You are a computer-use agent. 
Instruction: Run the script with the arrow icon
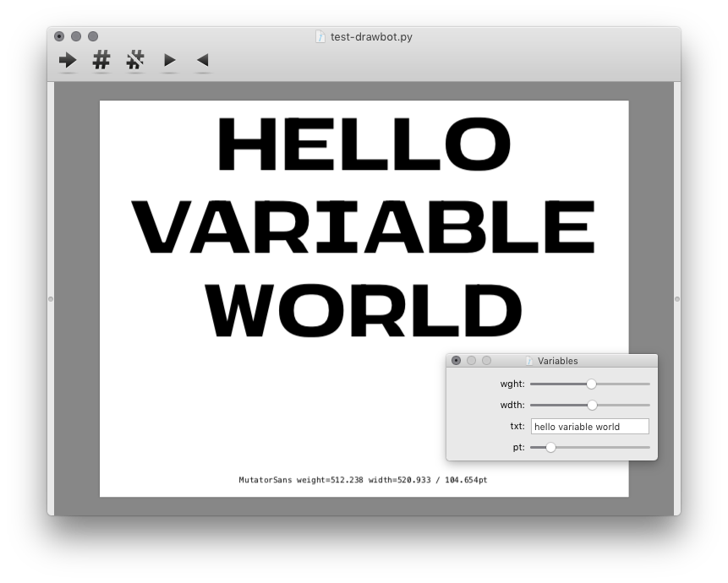68,60
